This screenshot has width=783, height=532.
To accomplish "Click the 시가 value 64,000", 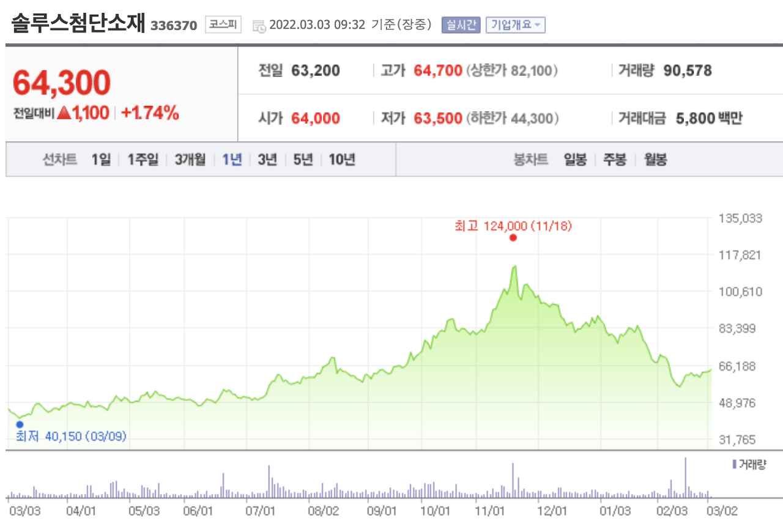I will 316,119.
